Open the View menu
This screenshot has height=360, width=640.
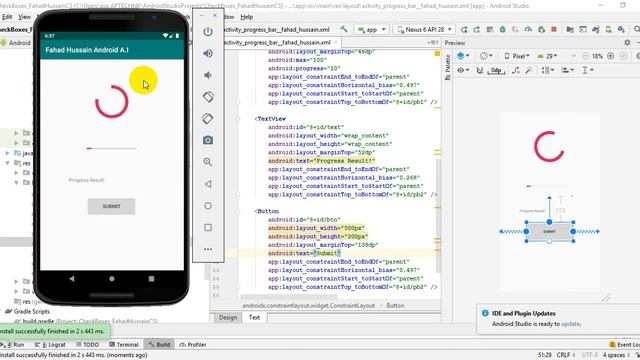[24, 17]
